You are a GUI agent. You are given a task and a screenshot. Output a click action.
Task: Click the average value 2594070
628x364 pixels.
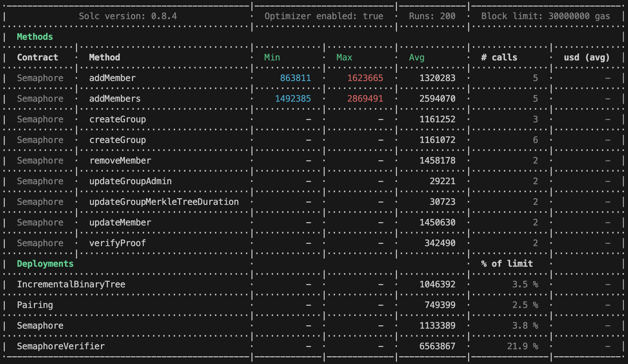pos(437,99)
